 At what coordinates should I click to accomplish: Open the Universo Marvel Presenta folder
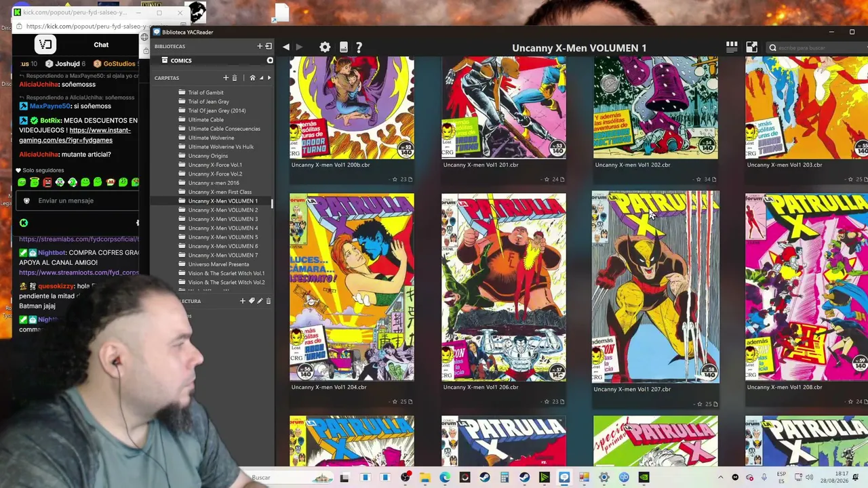click(x=218, y=264)
